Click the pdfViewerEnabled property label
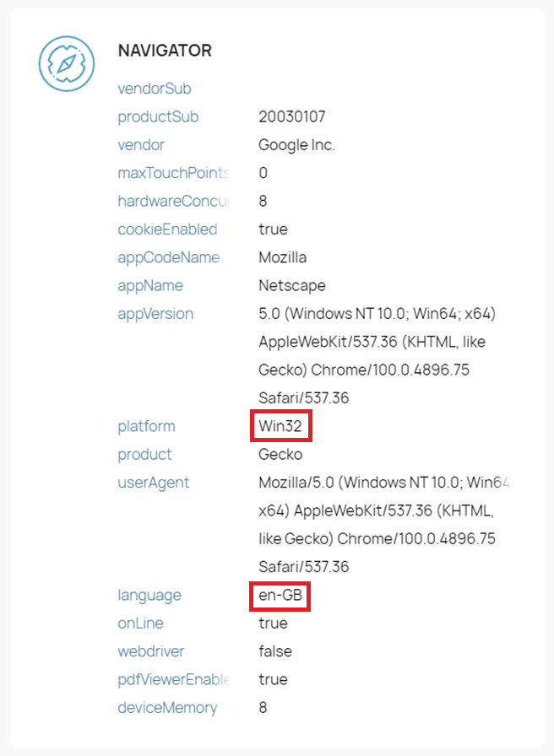This screenshot has height=756, width=554. [x=174, y=679]
